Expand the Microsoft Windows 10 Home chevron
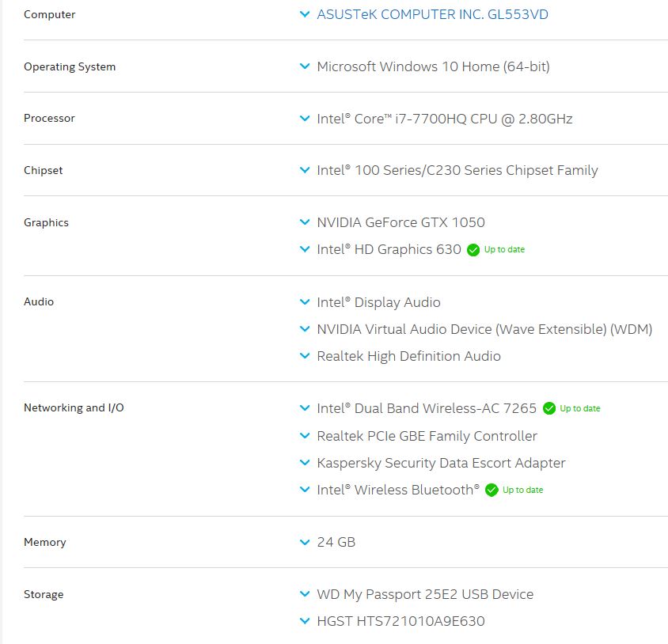This screenshot has width=668, height=644. coord(305,66)
